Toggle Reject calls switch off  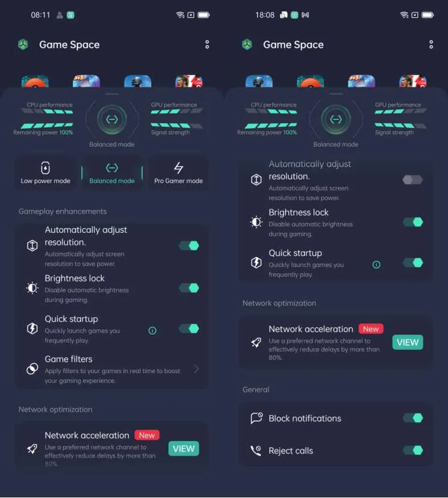click(413, 450)
